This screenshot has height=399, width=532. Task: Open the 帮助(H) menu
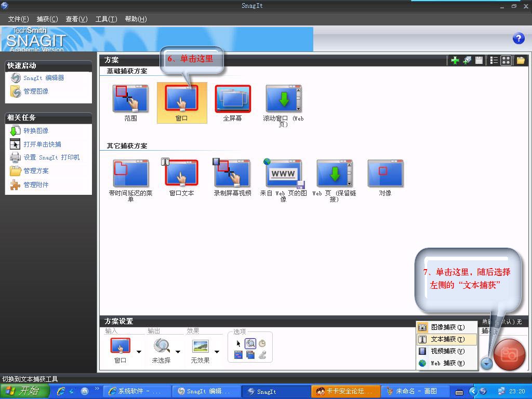[136, 19]
